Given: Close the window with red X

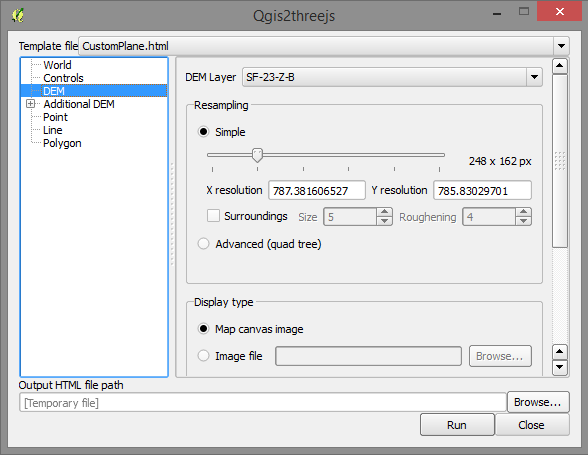Looking at the screenshot, I should [x=560, y=12].
